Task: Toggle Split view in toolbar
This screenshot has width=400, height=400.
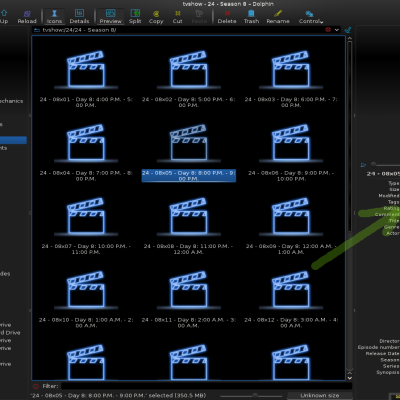Action: point(135,17)
